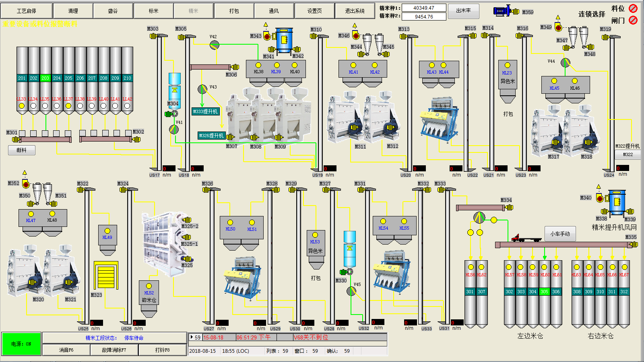Click the blue fan icon at M340

(x=617, y=202)
